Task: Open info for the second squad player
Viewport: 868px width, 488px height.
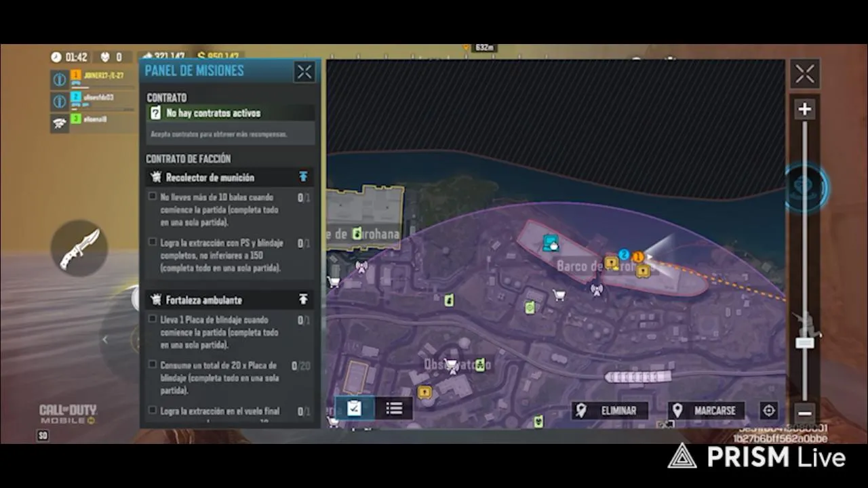Action: pos(60,102)
